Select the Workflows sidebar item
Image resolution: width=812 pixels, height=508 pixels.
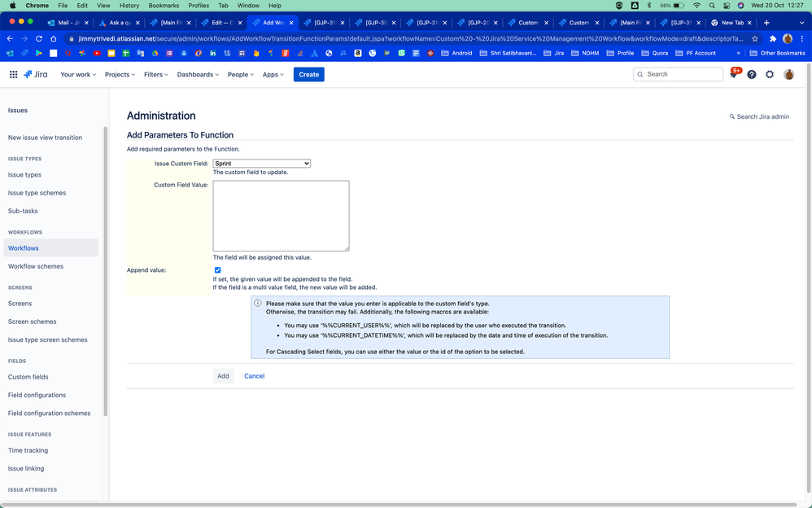24,247
